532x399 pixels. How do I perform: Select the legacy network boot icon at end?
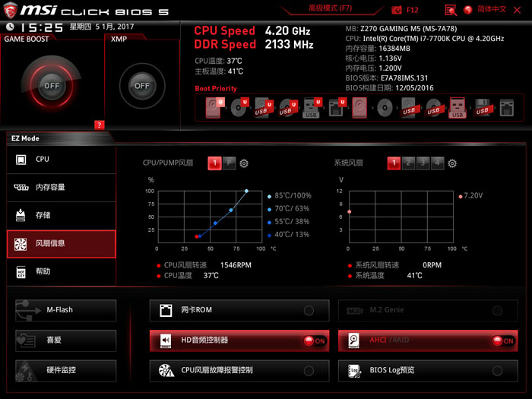pos(507,108)
